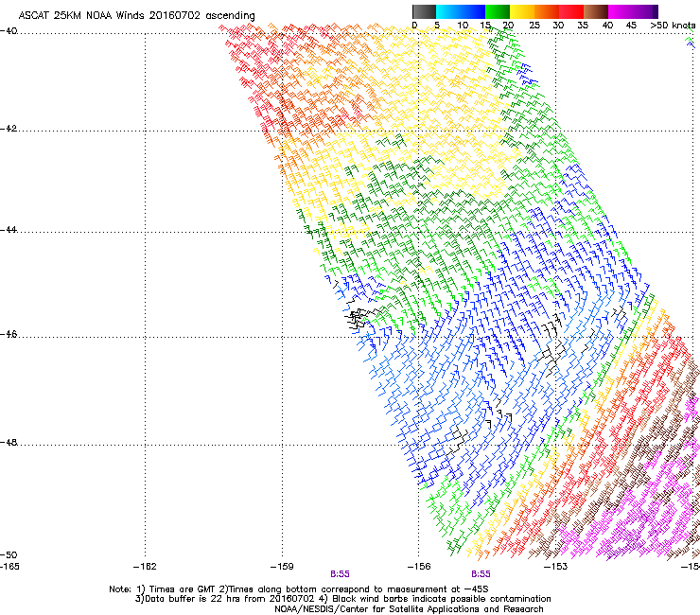This screenshot has width=700, height=615.
Task: Click the -165 longitude axis label
Action: [x=9, y=567]
